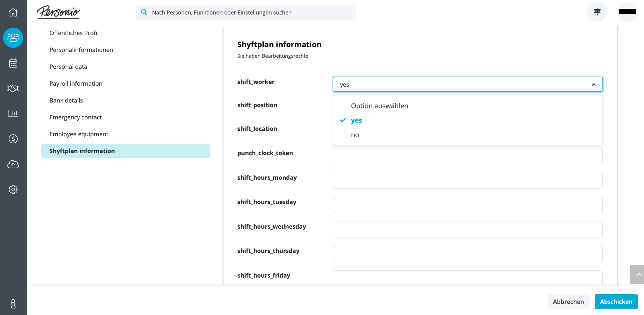Image resolution: width=644 pixels, height=315 pixels.
Task: Open the calendar icon in sidebar
Action: [x=13, y=63]
